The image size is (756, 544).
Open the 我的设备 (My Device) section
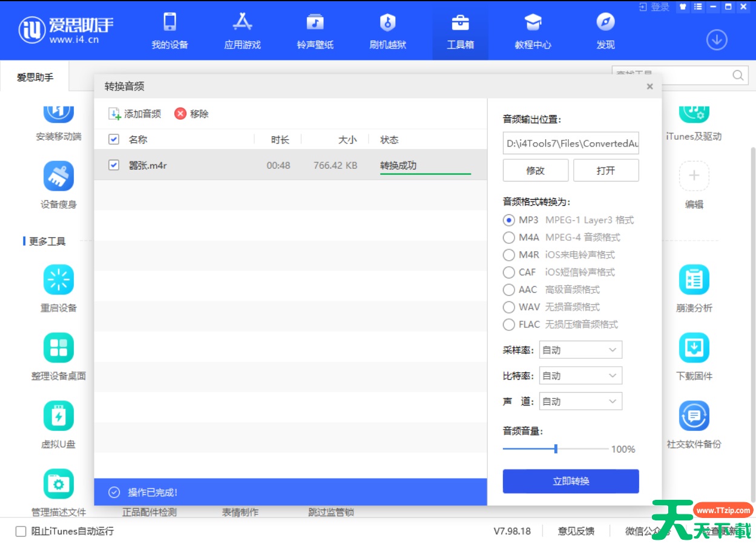169,30
